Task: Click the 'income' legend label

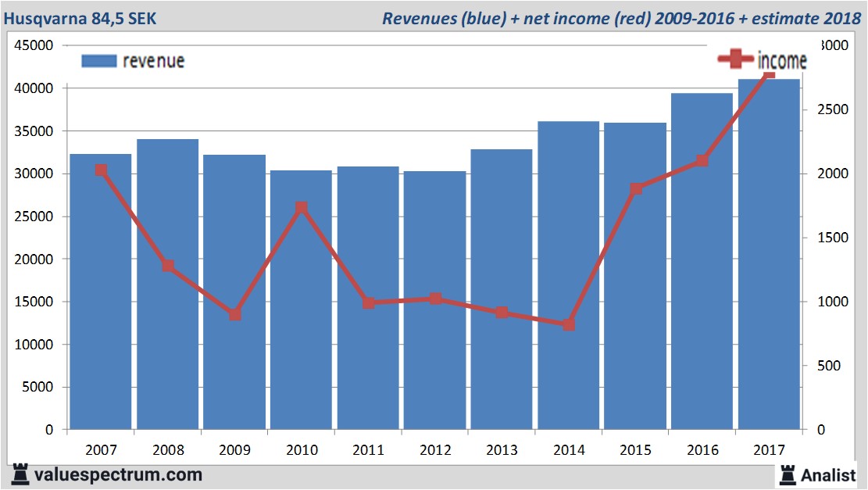Action: tap(781, 60)
